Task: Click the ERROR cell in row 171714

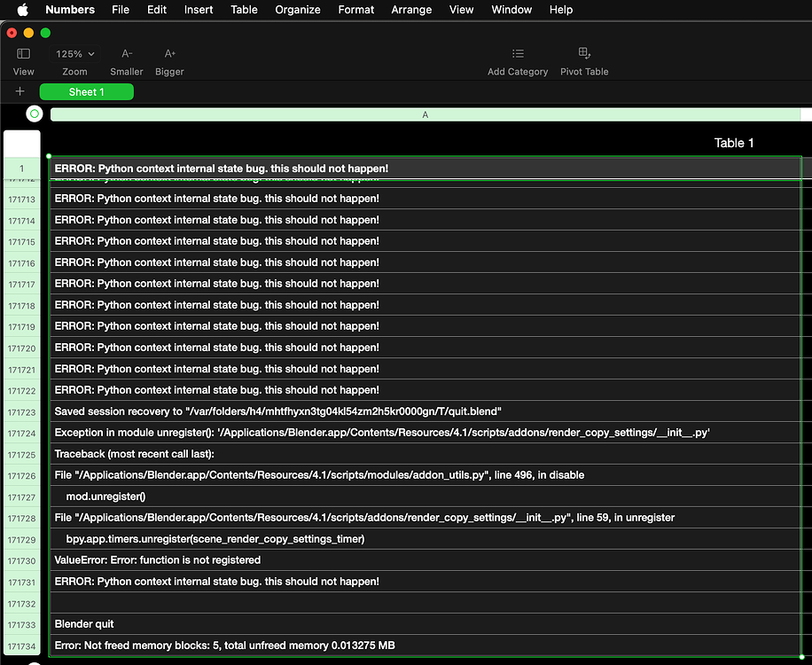Action: (x=426, y=220)
